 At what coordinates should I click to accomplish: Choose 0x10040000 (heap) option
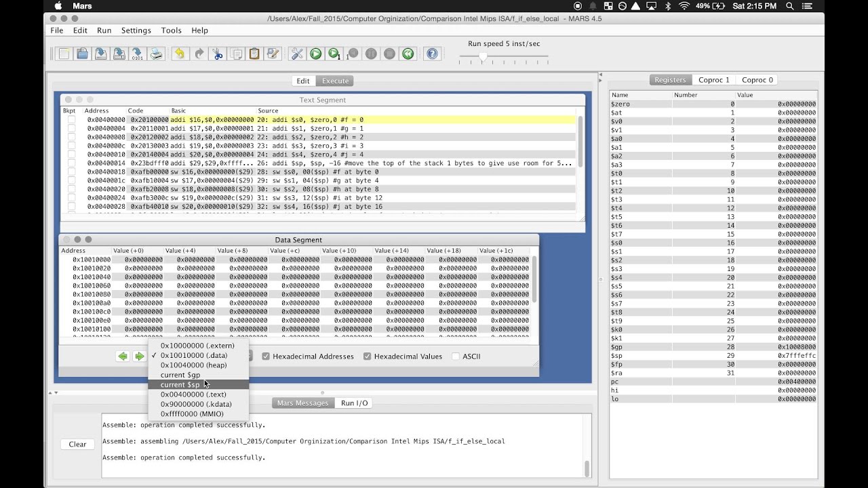click(198, 365)
